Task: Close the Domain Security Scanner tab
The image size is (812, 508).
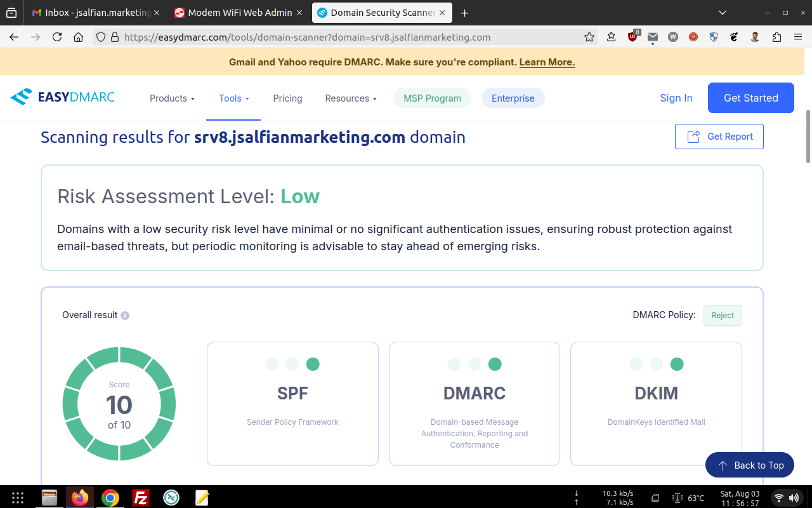Action: tap(443, 13)
